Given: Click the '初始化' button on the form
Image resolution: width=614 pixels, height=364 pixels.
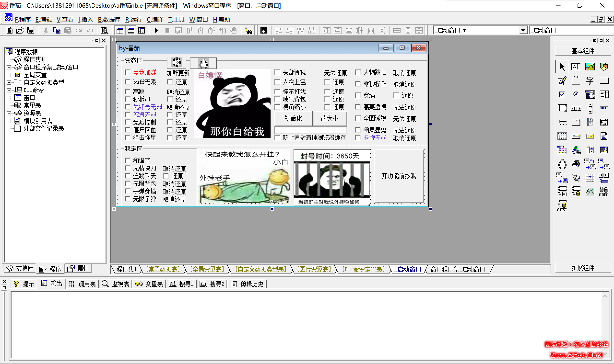Looking at the screenshot, I should (x=293, y=119).
